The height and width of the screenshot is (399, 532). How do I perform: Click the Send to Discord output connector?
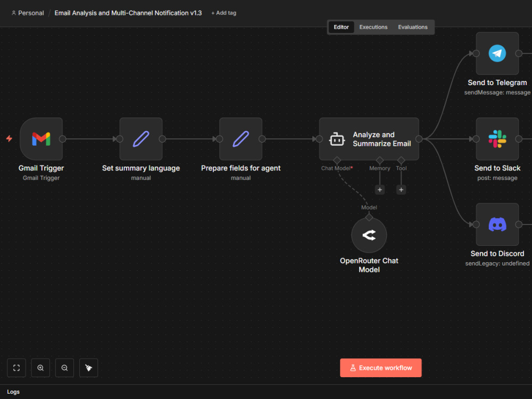click(x=519, y=225)
